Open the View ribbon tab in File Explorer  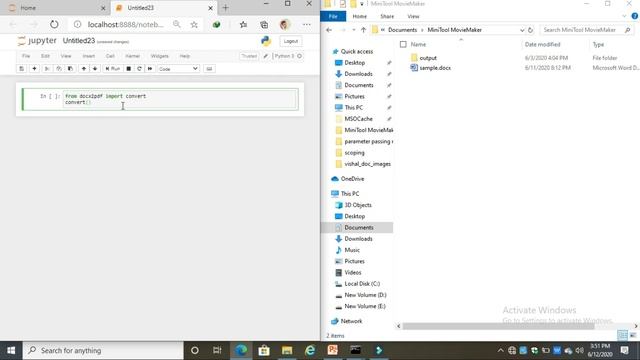[x=413, y=16]
